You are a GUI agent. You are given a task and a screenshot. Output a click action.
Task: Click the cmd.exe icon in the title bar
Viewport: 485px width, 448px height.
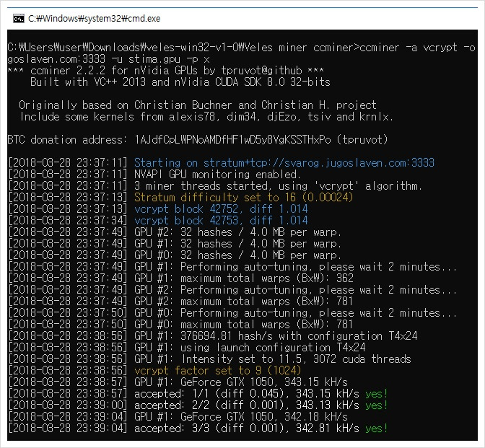(x=19, y=19)
